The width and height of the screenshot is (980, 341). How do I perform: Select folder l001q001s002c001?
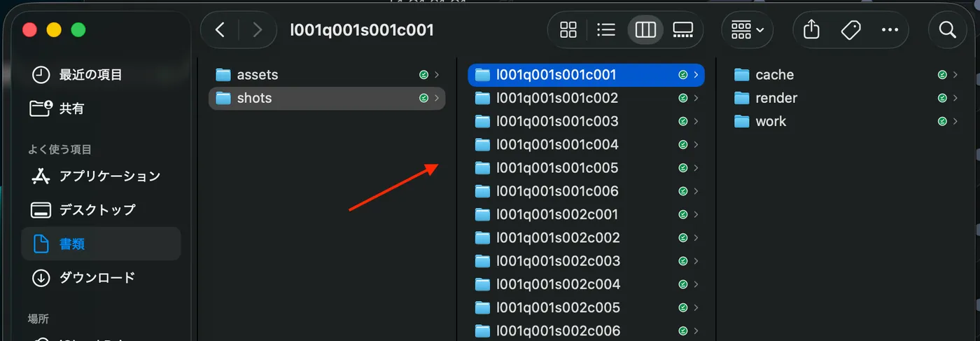click(x=586, y=214)
